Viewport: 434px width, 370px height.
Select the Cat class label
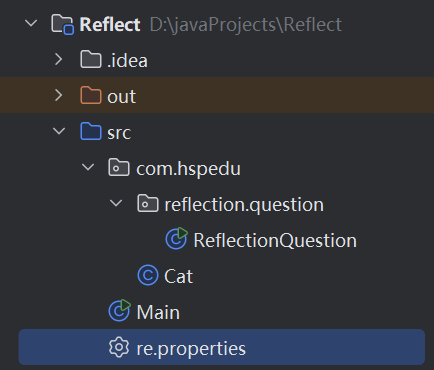(178, 276)
